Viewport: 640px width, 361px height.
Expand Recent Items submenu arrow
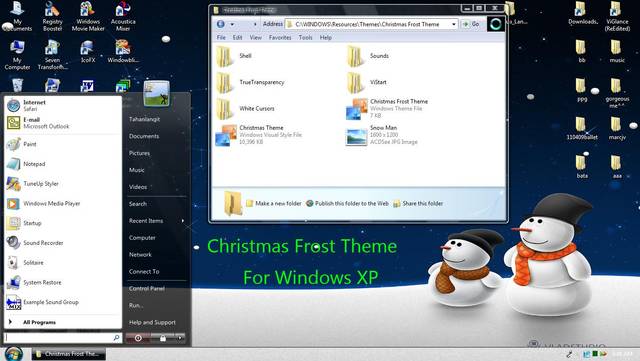182,221
